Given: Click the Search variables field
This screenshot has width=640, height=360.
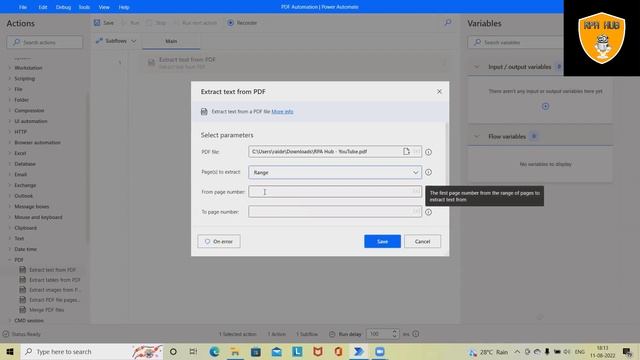Looking at the screenshot, I should click(515, 42).
